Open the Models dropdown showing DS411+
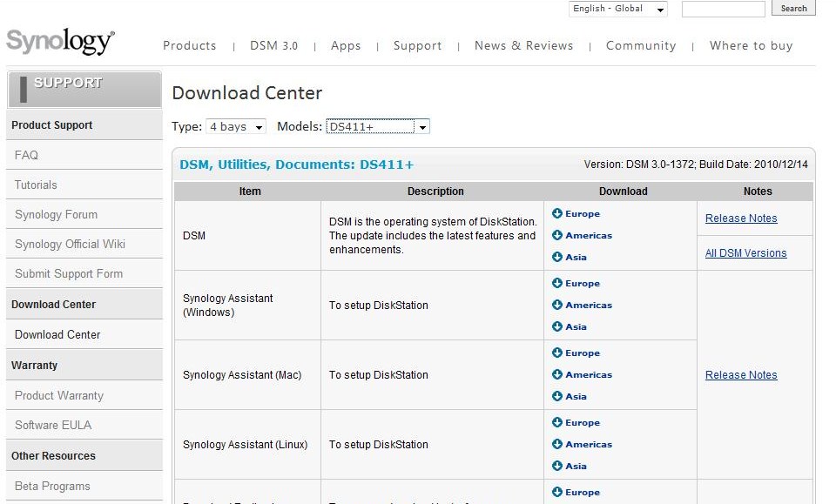The width and height of the screenshot is (836, 504). [x=378, y=127]
